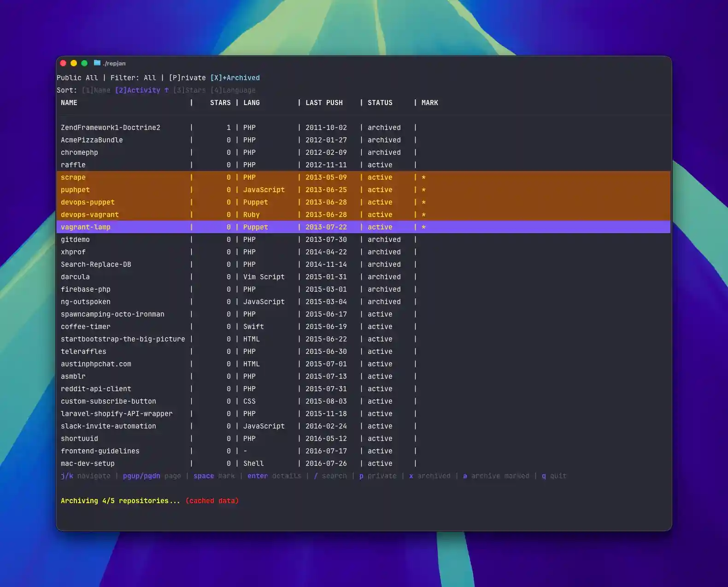This screenshot has width=728, height=587.
Task: Click the NAME column header
Action: [x=69, y=103]
